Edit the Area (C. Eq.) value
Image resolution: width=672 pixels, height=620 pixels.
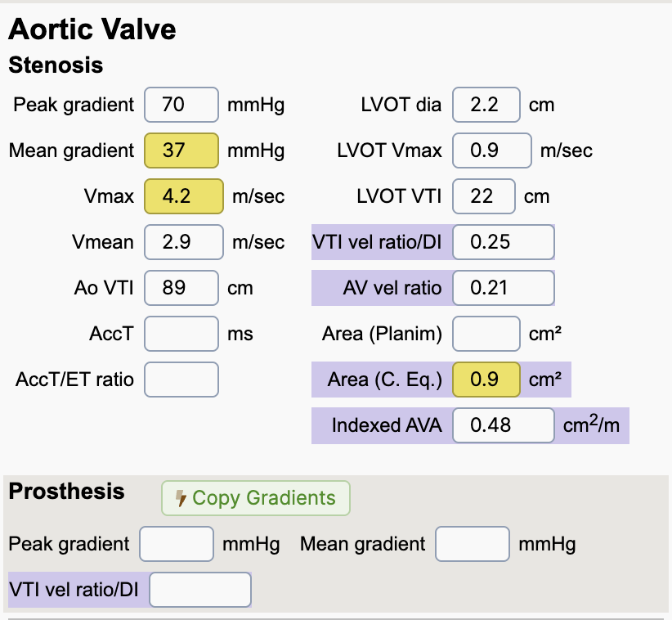tap(486, 380)
